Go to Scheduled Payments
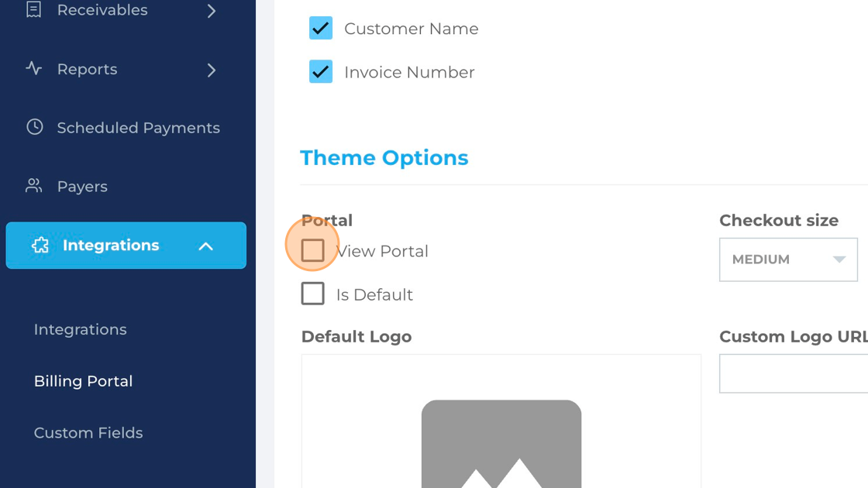868x488 pixels. 139,128
